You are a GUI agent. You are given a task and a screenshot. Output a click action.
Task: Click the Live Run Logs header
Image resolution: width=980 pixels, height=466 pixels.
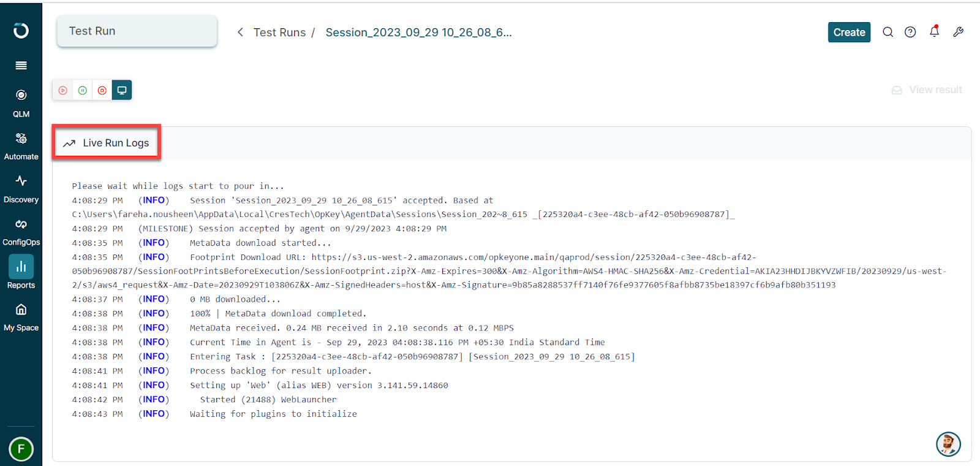point(107,143)
